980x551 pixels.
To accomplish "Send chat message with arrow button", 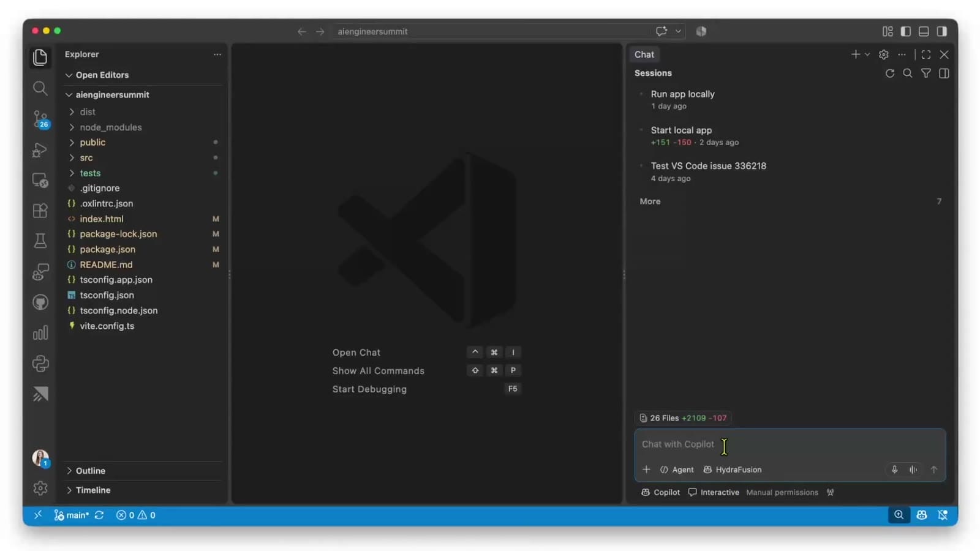I will tap(934, 470).
